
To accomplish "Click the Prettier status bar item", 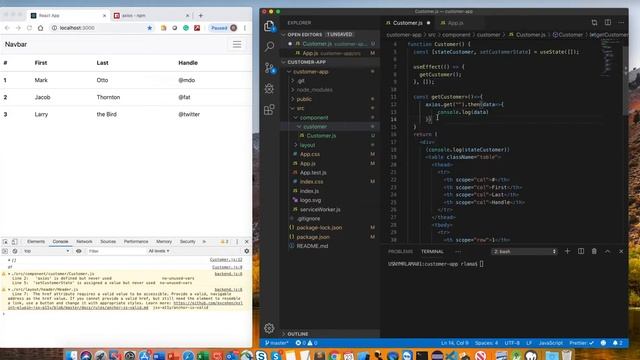I will 581,343.
